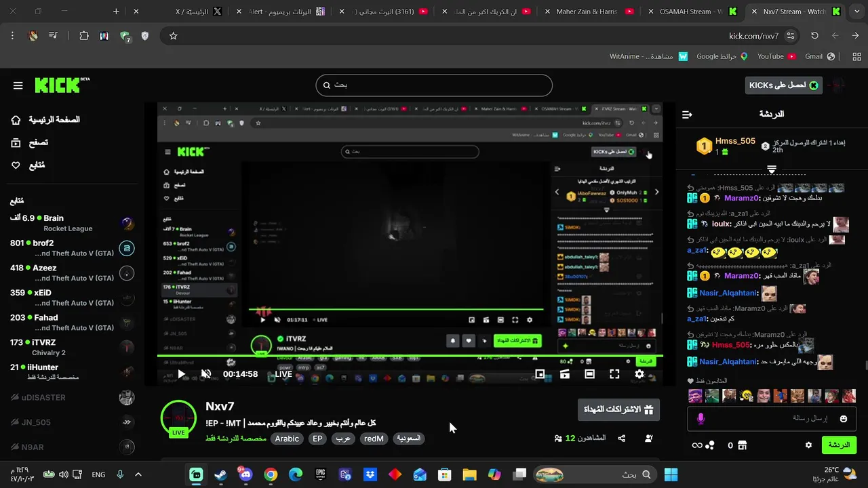Viewport: 868px width, 488px height.
Task: Open the Kick hamburger menu
Action: (x=18, y=85)
